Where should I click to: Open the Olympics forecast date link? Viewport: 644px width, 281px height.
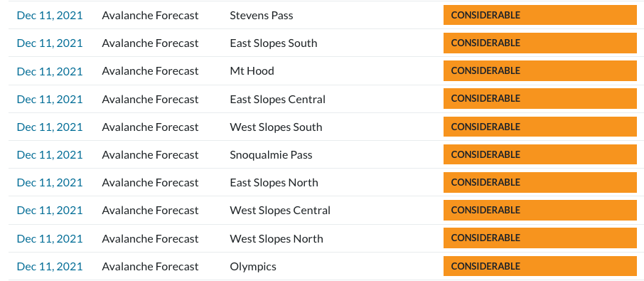[49, 266]
